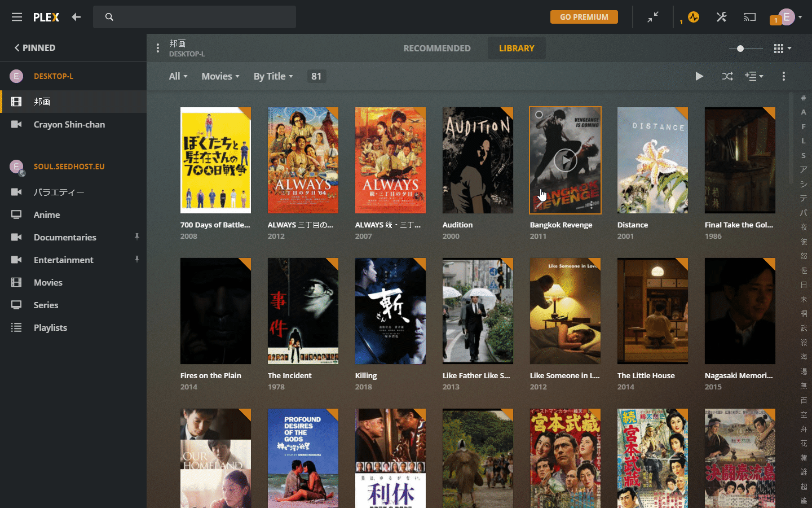This screenshot has height=508, width=812.
Task: Open the Profound Desires of the Gods poster
Action: (303, 458)
